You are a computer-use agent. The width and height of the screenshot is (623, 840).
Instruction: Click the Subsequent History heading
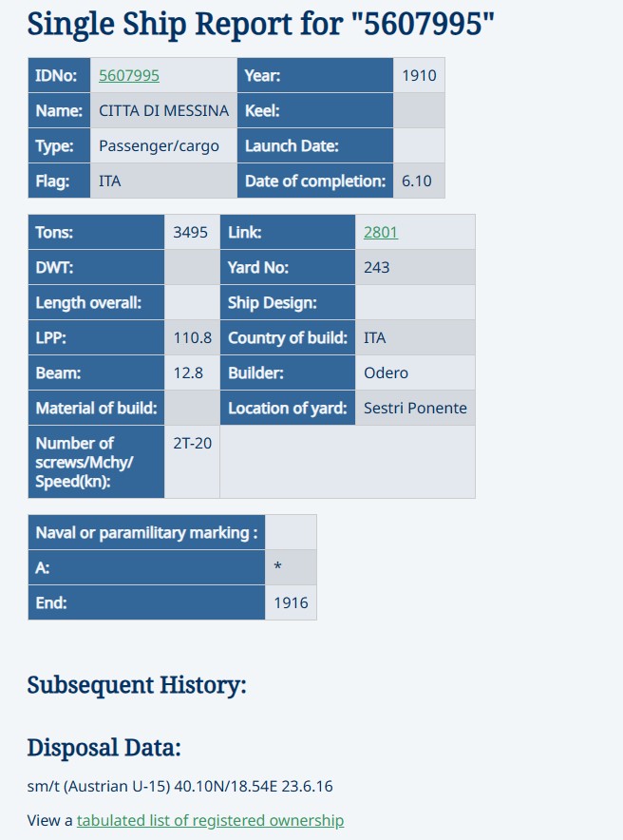137,684
